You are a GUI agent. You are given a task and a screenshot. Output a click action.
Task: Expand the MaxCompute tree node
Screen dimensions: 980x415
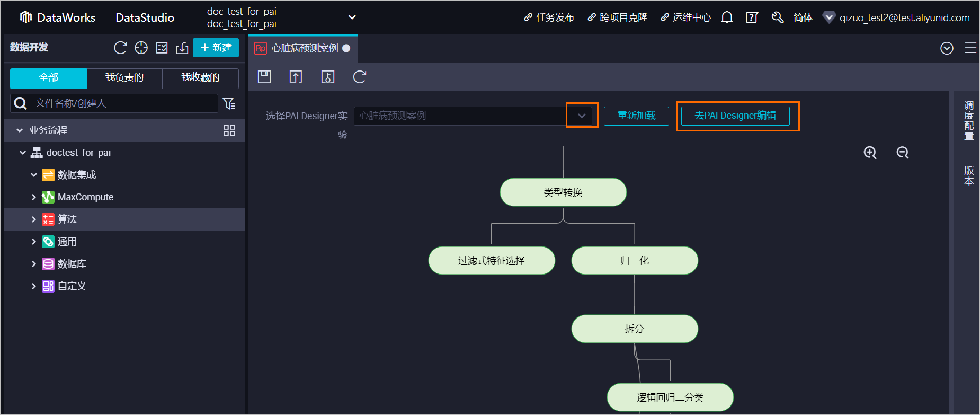coord(34,197)
